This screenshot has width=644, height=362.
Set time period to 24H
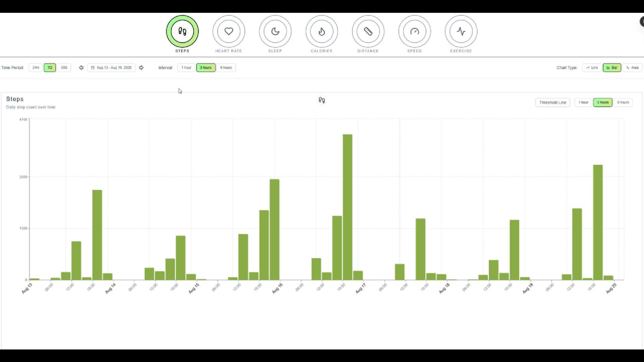tap(36, 68)
